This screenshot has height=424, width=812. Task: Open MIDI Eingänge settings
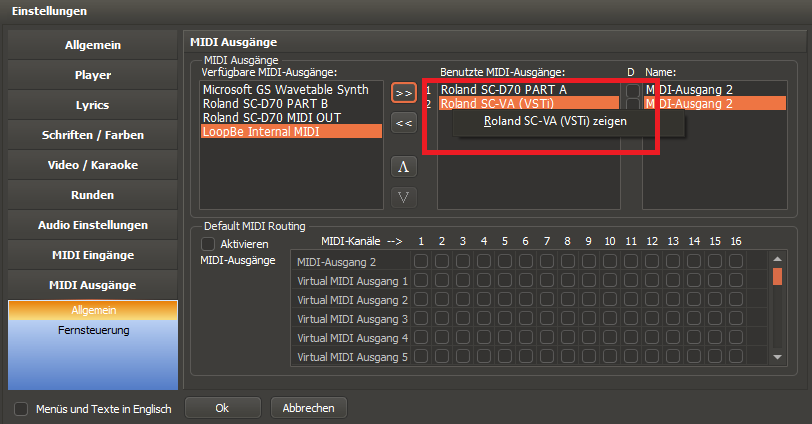tap(94, 255)
